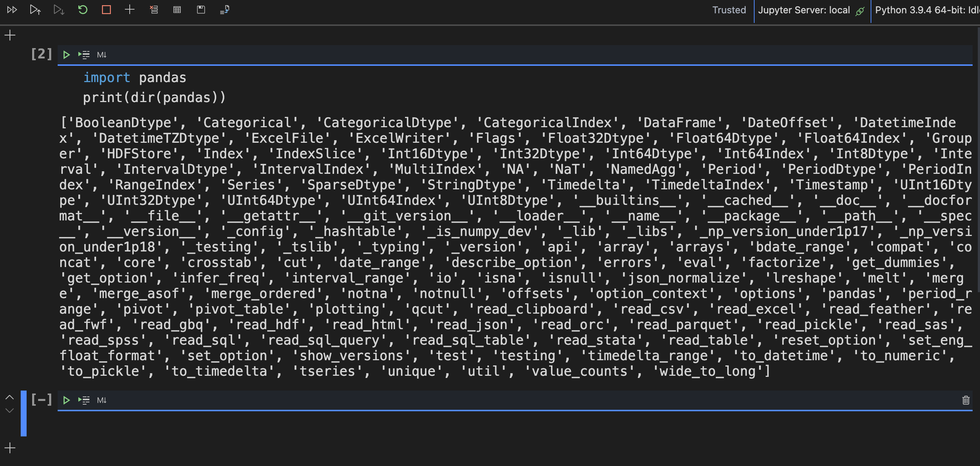This screenshot has width=980, height=466.
Task: Click 'read_parquet' in the output
Action: (x=684, y=325)
